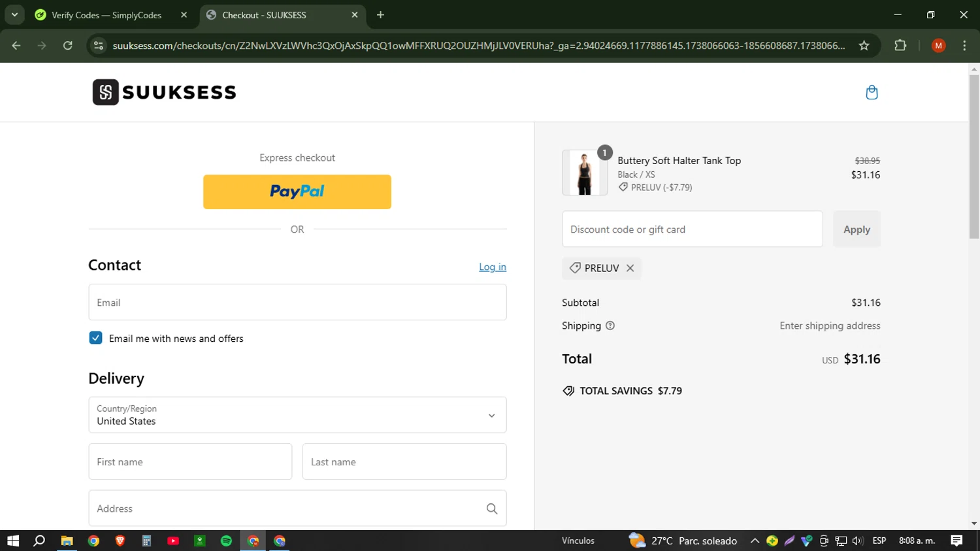This screenshot has height=551, width=980.
Task: Show hidden system tray icons
Action: click(x=755, y=541)
